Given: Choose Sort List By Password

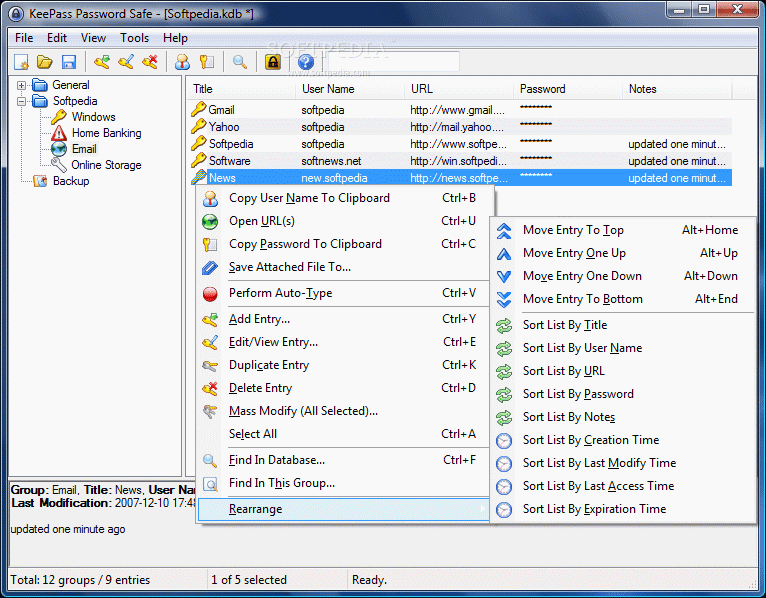Looking at the screenshot, I should [623, 394].
